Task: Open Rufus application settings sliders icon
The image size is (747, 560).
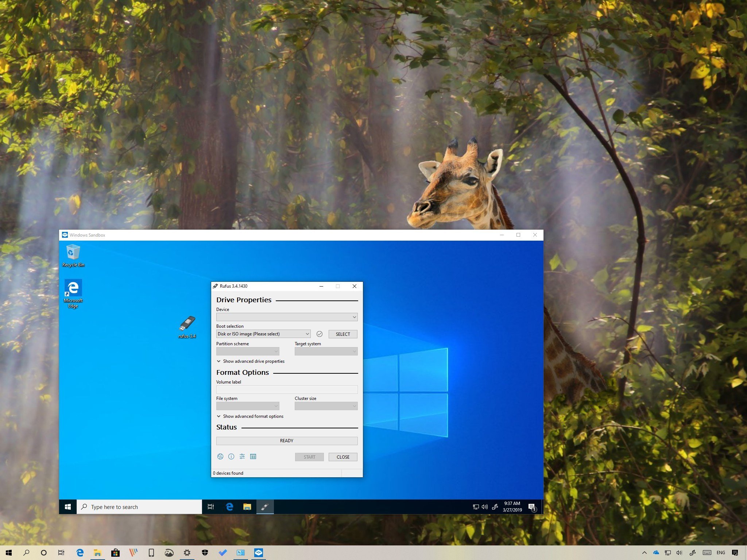Action: pos(242,456)
